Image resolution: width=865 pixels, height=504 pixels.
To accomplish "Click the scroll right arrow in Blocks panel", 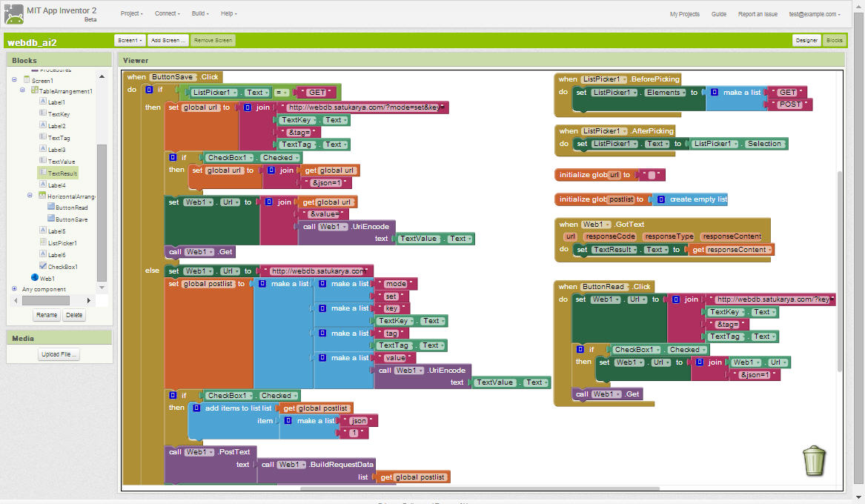I will [x=89, y=300].
